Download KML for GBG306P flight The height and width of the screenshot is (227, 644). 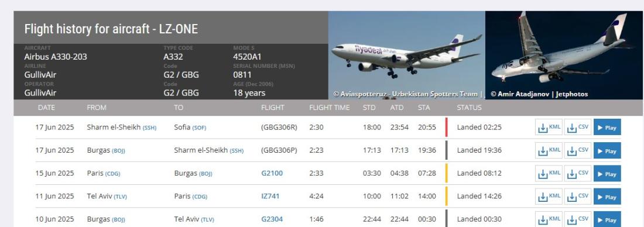click(x=549, y=150)
